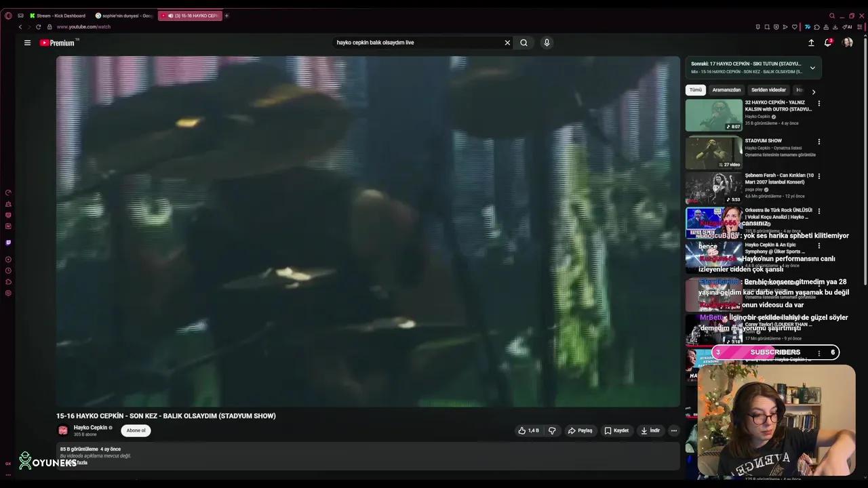Open a new browser tab
The height and width of the screenshot is (488, 868).
pos(226,16)
